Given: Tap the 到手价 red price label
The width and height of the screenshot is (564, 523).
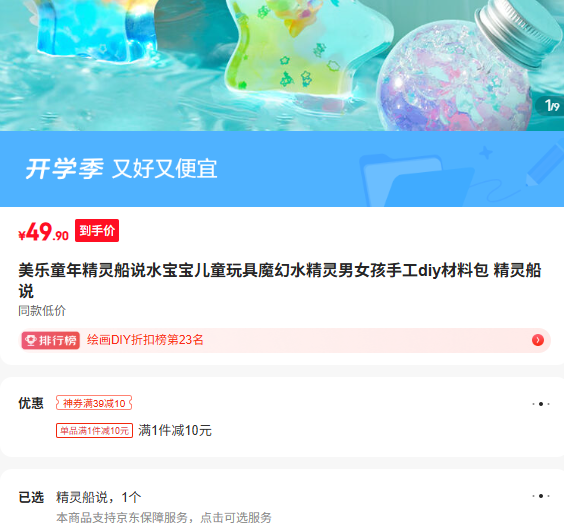Looking at the screenshot, I should pos(97,231).
